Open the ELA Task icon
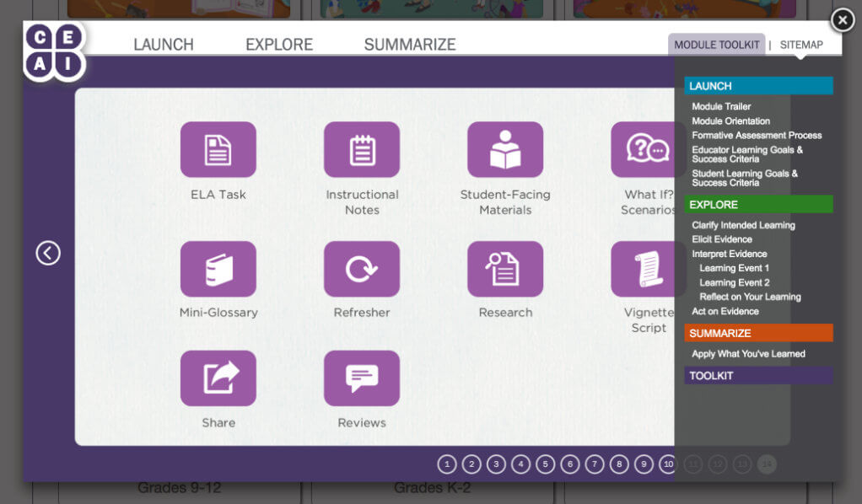Image resolution: width=862 pixels, height=504 pixels. 218,149
